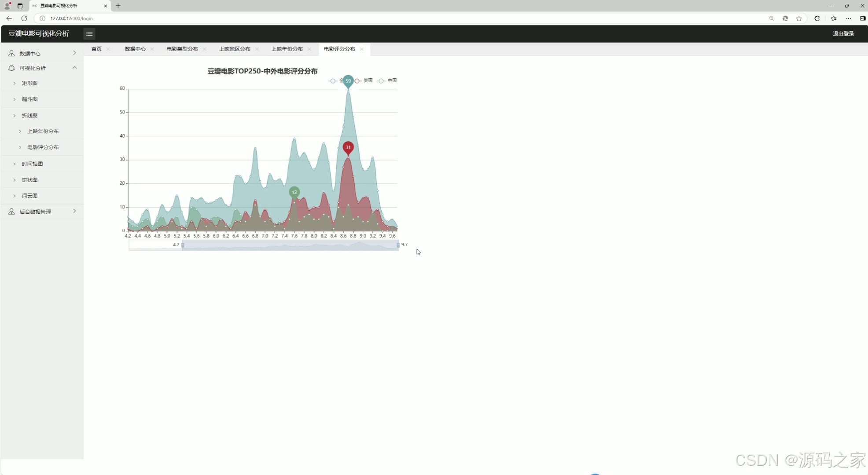Toggle the 中国 legend series
The width and height of the screenshot is (868, 475).
point(387,80)
